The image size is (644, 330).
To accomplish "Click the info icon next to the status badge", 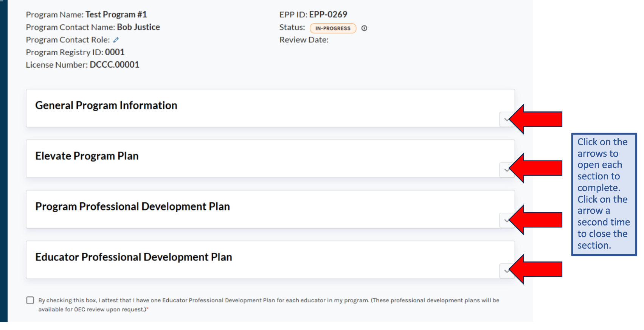I will tap(364, 28).
